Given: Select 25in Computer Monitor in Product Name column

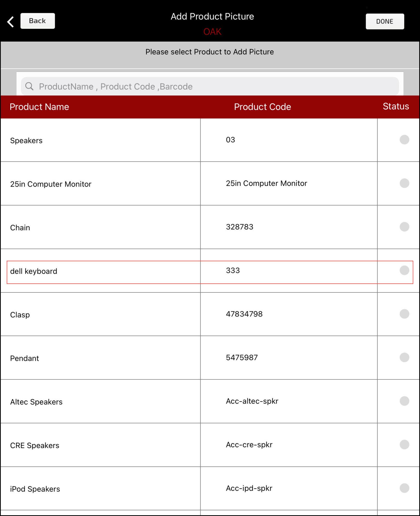Looking at the screenshot, I should click(51, 184).
